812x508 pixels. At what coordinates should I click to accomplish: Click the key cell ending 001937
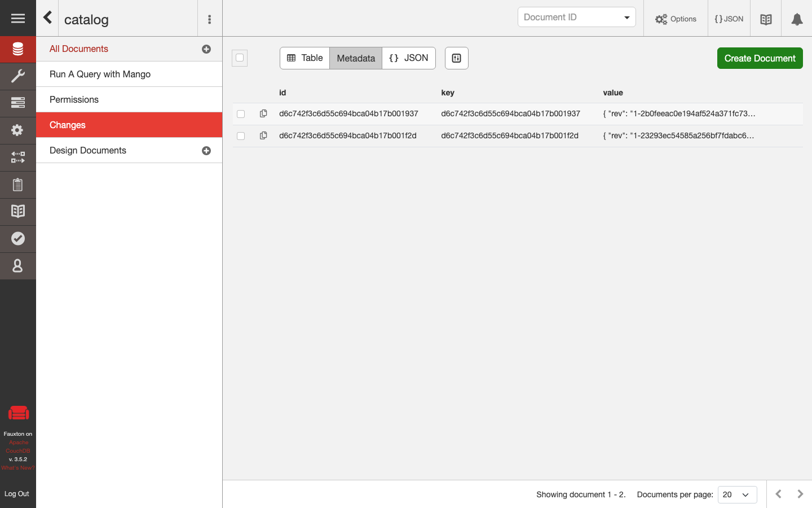point(510,113)
